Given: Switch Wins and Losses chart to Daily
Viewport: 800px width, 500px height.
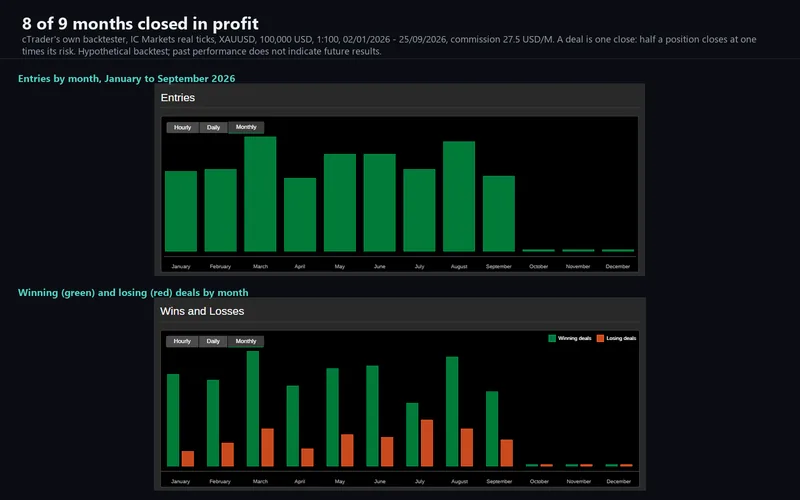Looking at the screenshot, I should [213, 341].
